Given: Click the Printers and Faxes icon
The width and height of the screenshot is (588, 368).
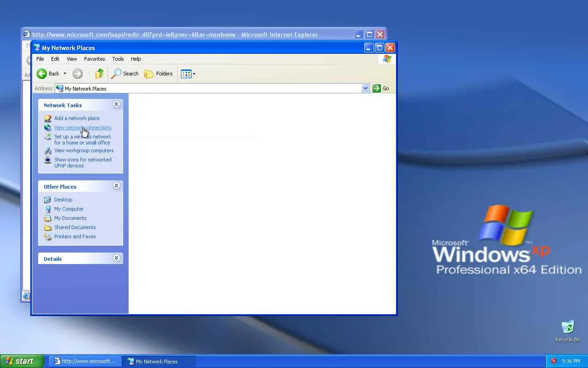Looking at the screenshot, I should tap(48, 236).
